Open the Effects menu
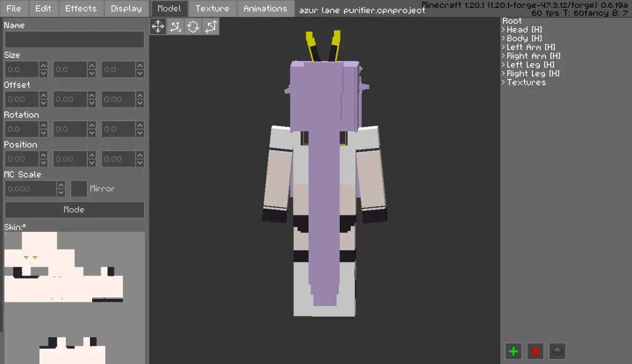 pyautogui.click(x=81, y=8)
